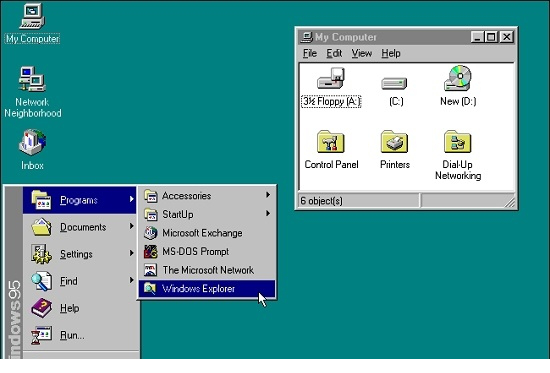Expand the Programs submenu arrow
The width and height of the screenshot is (550, 373).
pyautogui.click(x=132, y=199)
